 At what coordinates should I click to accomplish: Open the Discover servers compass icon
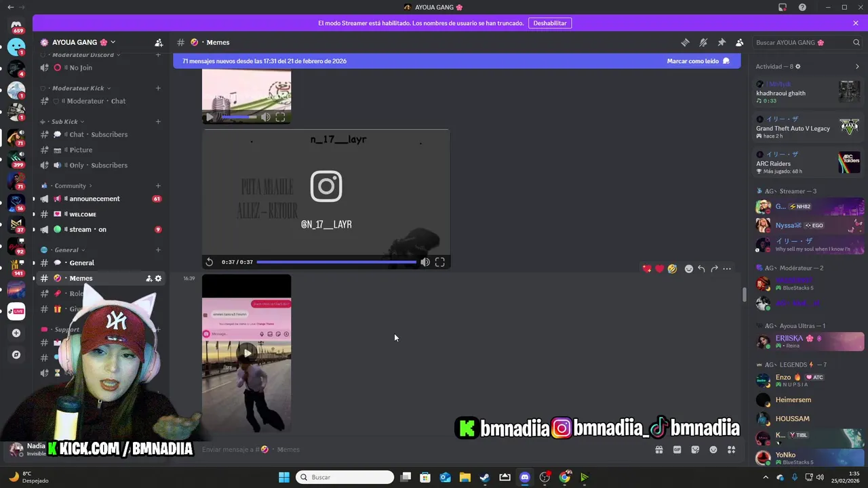pyautogui.click(x=16, y=354)
